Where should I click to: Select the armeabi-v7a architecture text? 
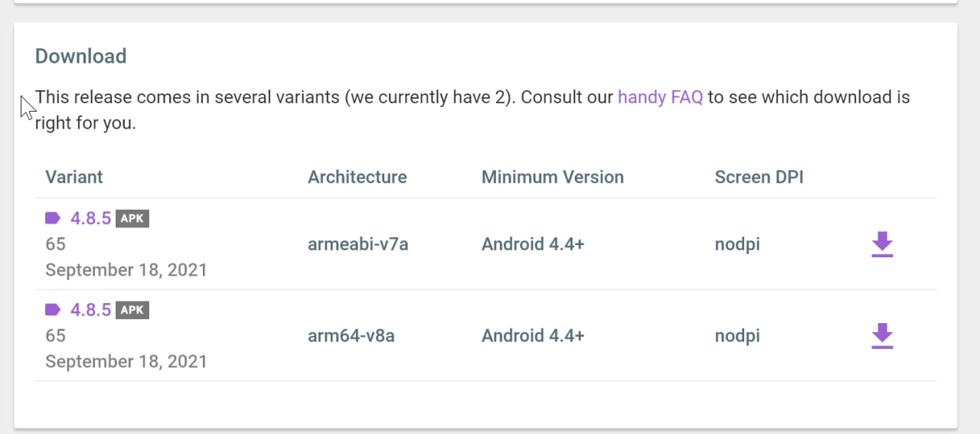pyautogui.click(x=358, y=244)
